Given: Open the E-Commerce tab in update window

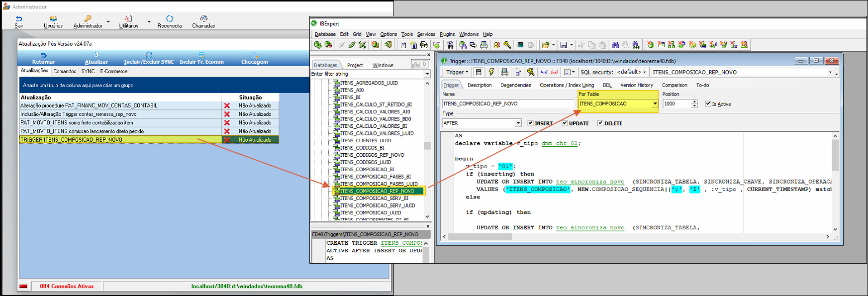Looking at the screenshot, I should click(113, 71).
